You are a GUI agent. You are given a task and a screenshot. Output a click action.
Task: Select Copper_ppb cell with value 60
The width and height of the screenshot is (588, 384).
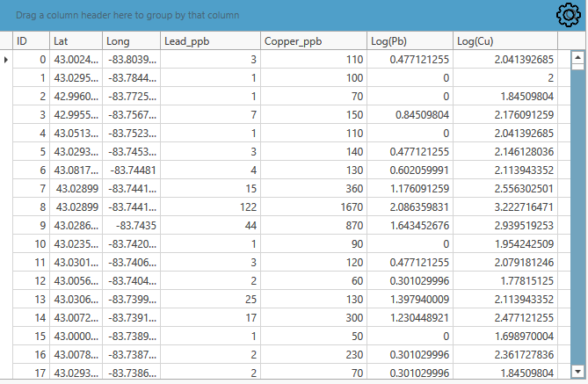[314, 281]
